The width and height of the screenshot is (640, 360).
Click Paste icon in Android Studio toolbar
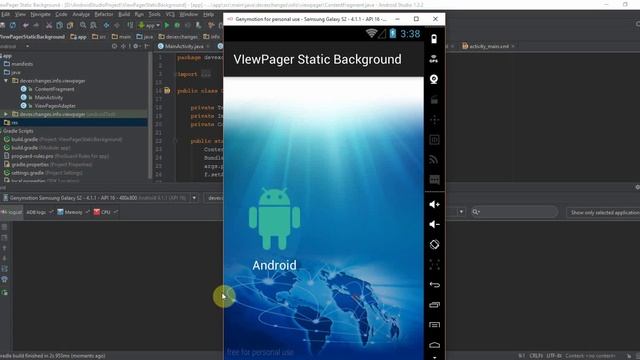(x=70, y=25)
